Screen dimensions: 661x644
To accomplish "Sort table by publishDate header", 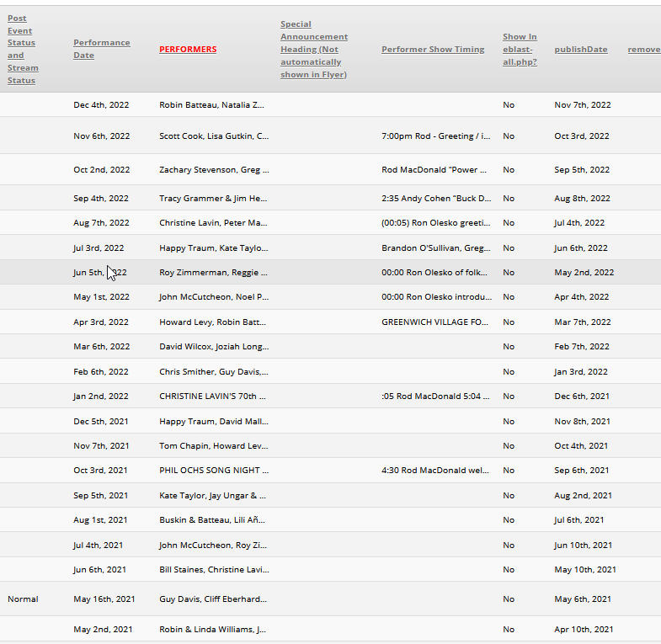I will pos(580,49).
